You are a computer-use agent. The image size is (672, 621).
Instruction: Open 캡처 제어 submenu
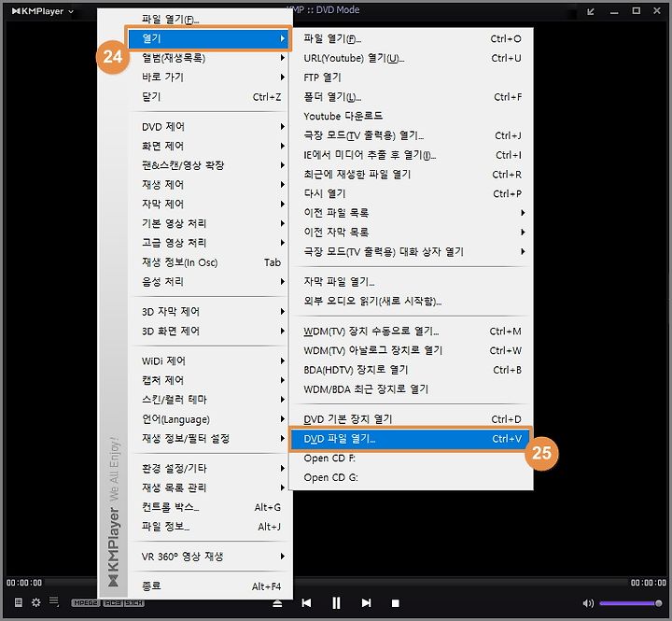(209, 380)
